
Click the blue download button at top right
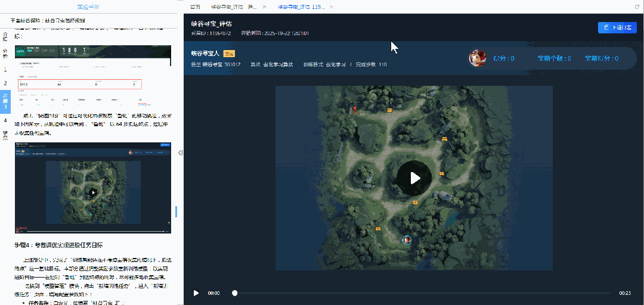(x=617, y=28)
